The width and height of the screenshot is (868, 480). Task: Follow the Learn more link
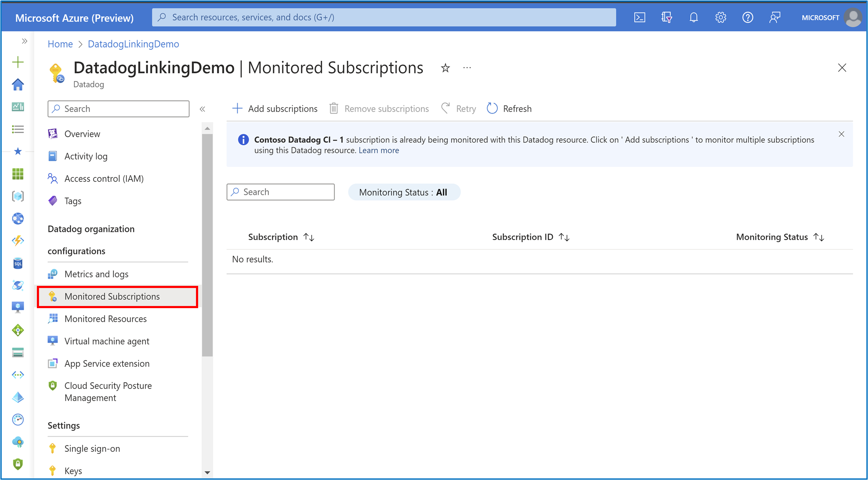[x=379, y=150]
